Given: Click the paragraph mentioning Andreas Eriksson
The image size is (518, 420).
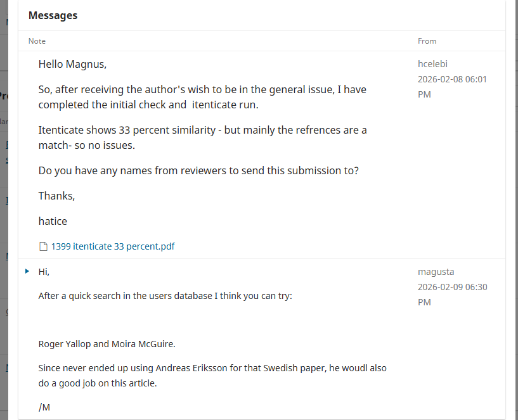Looking at the screenshot, I should (212, 375).
